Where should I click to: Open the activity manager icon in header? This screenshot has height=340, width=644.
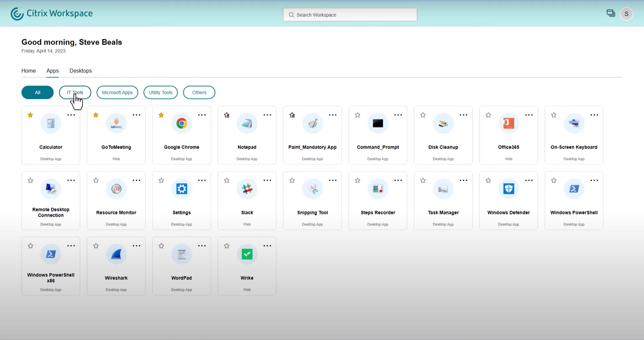click(611, 13)
